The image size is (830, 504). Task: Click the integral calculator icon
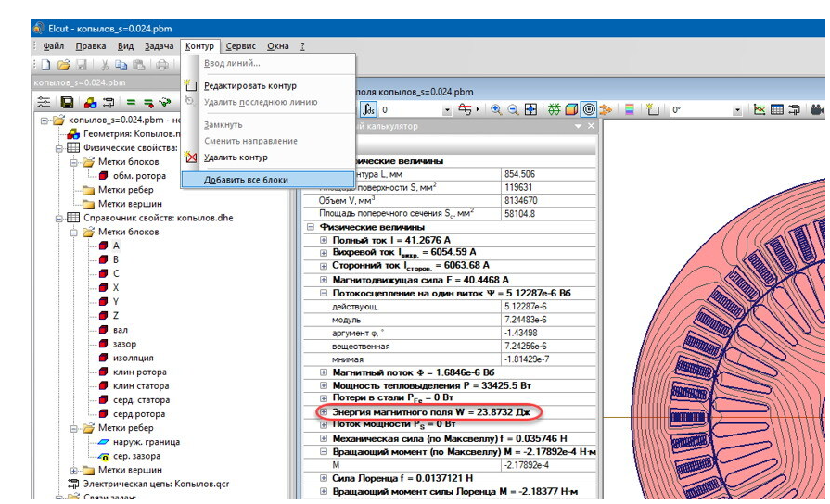coord(369,109)
